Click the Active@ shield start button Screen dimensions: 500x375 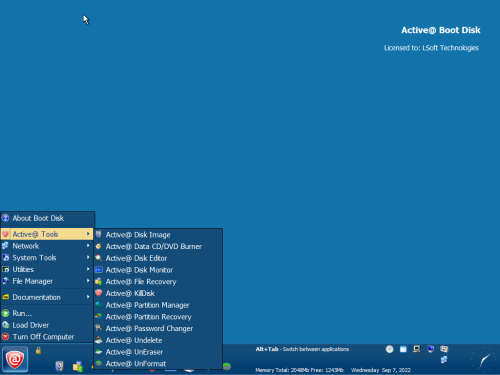coord(15,359)
